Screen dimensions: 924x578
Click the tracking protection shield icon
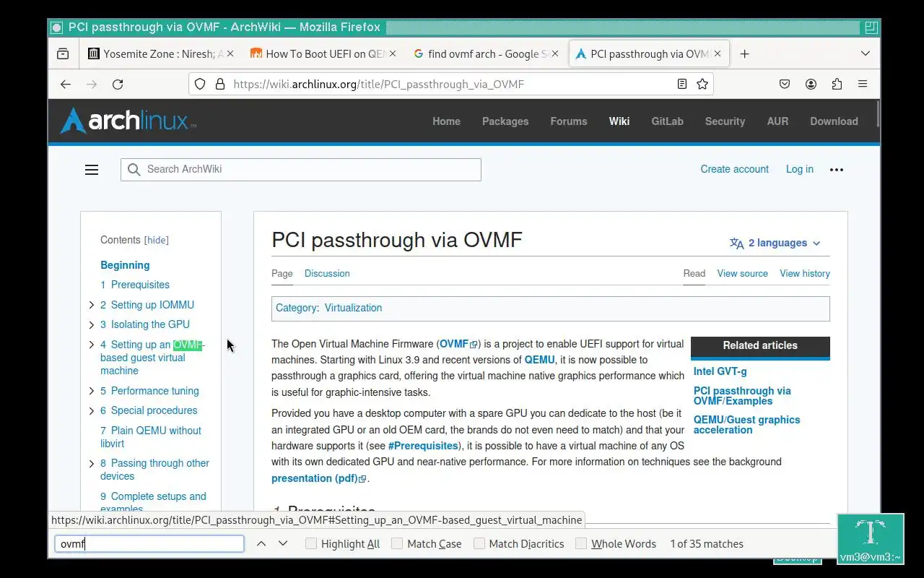(201, 84)
